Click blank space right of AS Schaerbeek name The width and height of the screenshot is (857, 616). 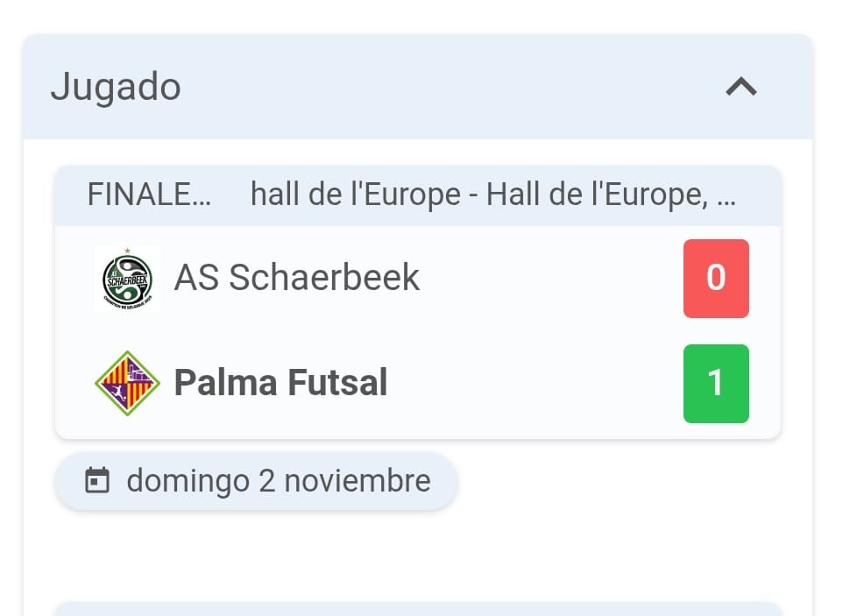click(552, 278)
